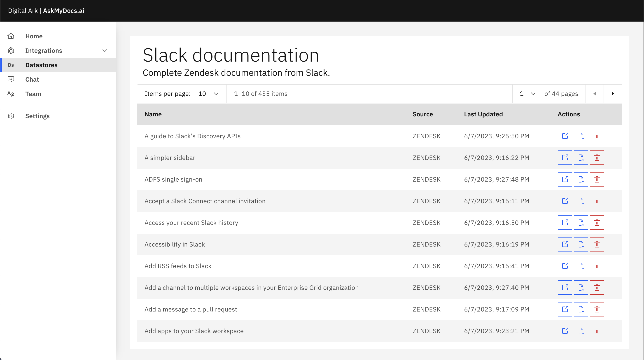Delete Add a message to a pull request row
Viewport: 644px width, 360px height.
tap(597, 309)
